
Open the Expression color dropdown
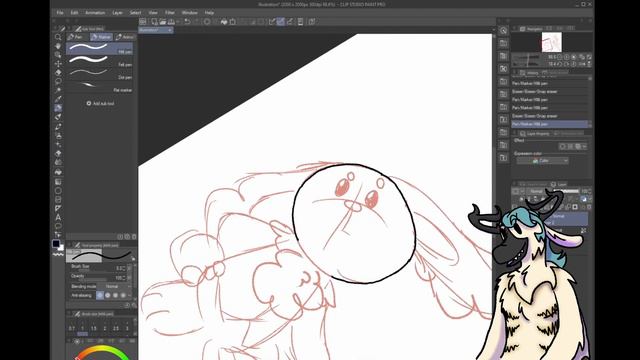pyautogui.click(x=542, y=161)
